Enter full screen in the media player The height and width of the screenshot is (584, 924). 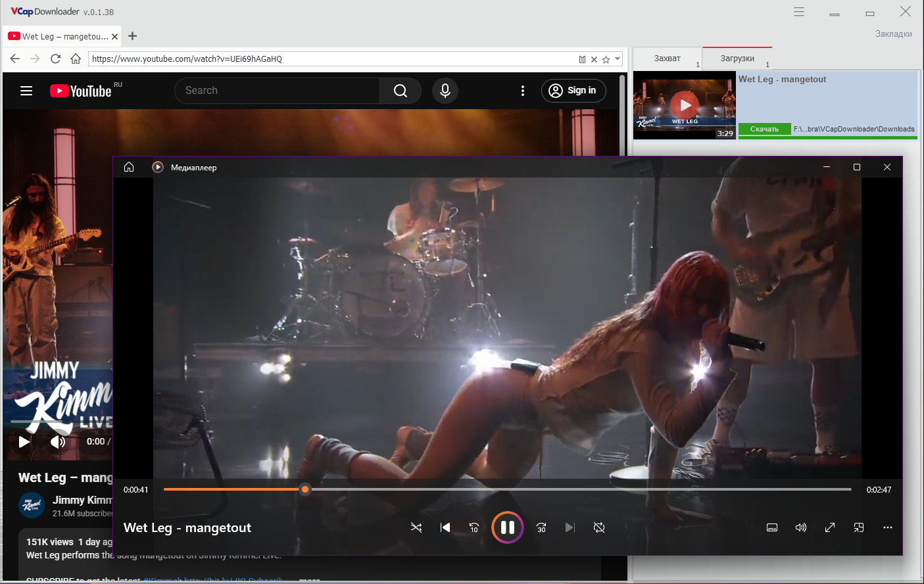tap(830, 527)
